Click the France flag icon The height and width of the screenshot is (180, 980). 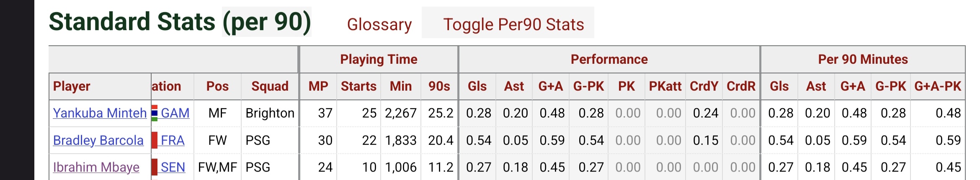click(x=155, y=140)
